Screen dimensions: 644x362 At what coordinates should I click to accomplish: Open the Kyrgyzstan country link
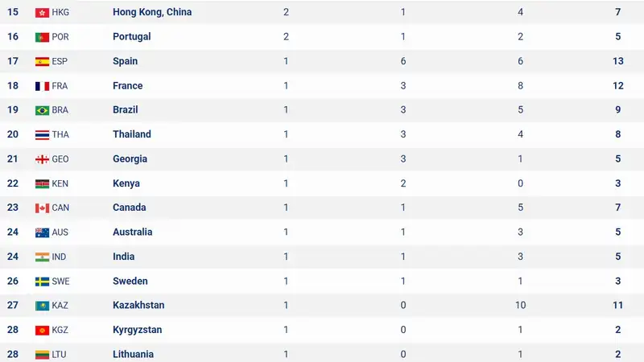pyautogui.click(x=137, y=330)
